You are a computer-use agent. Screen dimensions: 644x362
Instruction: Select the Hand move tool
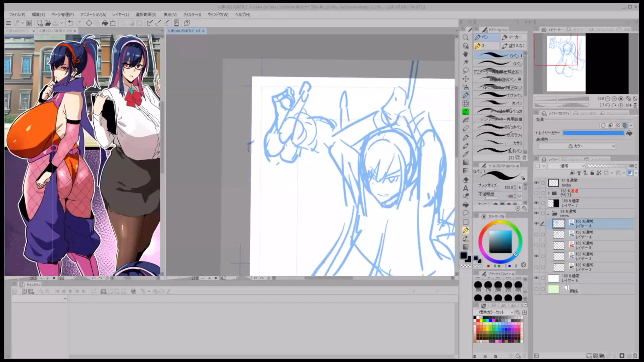pyautogui.click(x=466, y=54)
